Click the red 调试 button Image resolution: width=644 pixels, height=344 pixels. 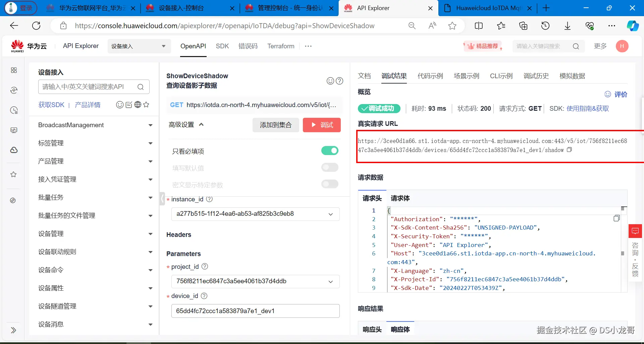pyautogui.click(x=322, y=125)
